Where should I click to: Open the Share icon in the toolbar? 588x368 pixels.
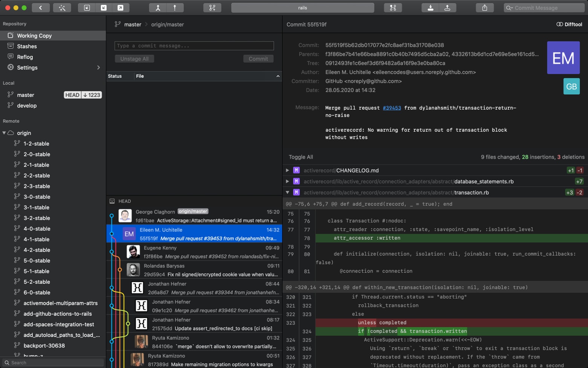pyautogui.click(x=485, y=8)
